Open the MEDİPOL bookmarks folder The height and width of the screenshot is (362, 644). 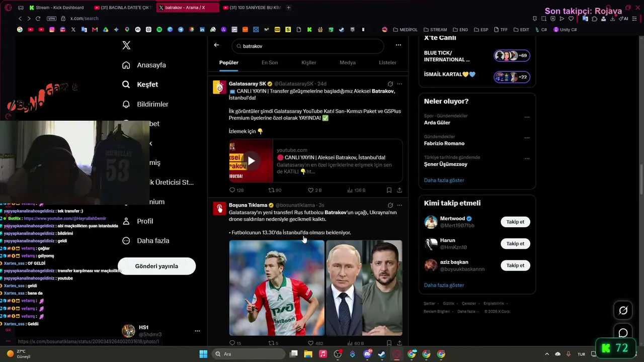coord(405,30)
